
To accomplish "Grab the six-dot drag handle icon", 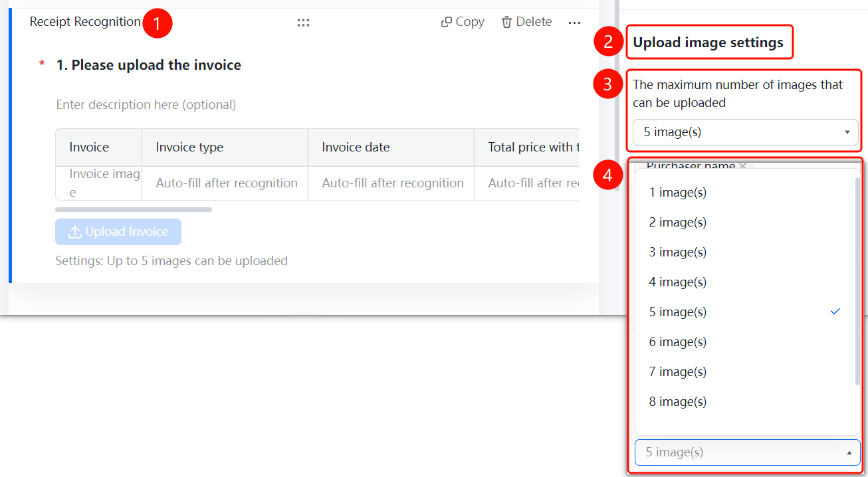I will (304, 23).
